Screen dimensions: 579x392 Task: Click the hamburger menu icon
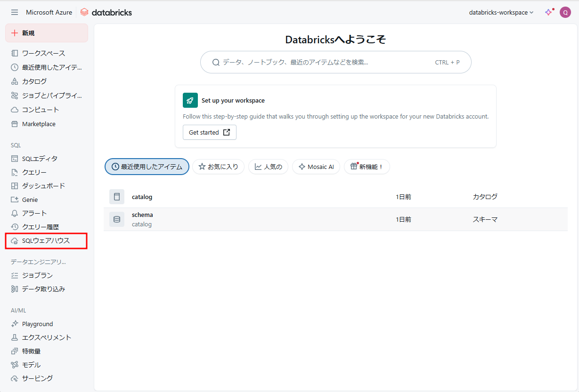pyautogui.click(x=15, y=12)
